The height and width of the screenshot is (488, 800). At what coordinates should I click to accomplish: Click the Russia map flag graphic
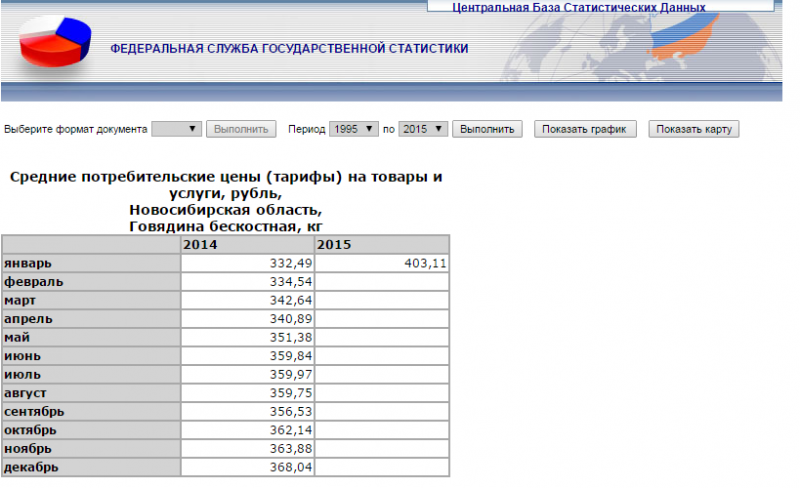click(x=684, y=37)
